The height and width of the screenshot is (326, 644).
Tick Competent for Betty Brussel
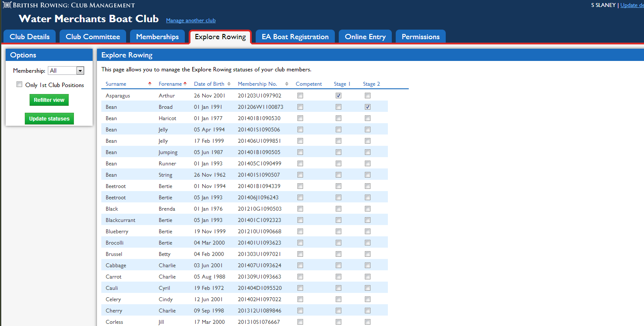[x=300, y=254]
